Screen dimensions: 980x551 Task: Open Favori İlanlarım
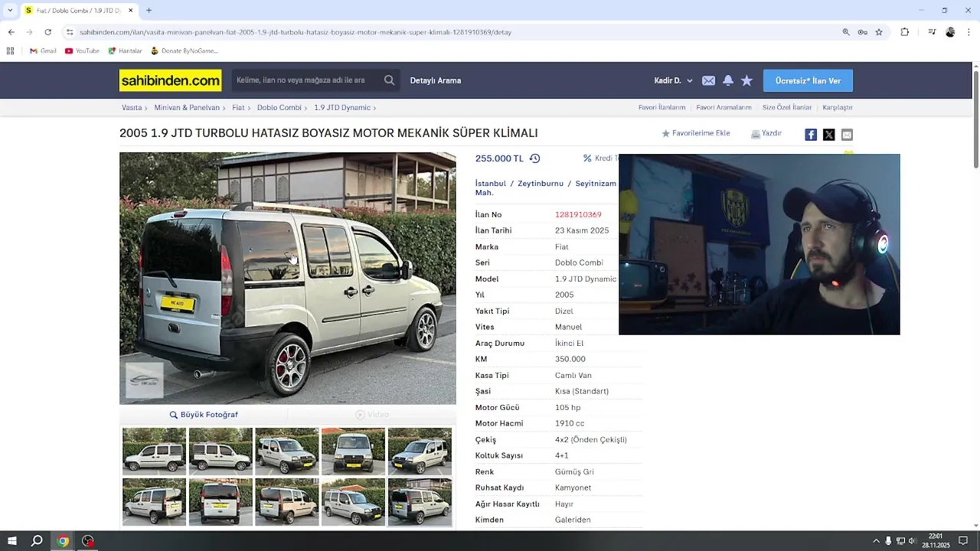(x=661, y=108)
